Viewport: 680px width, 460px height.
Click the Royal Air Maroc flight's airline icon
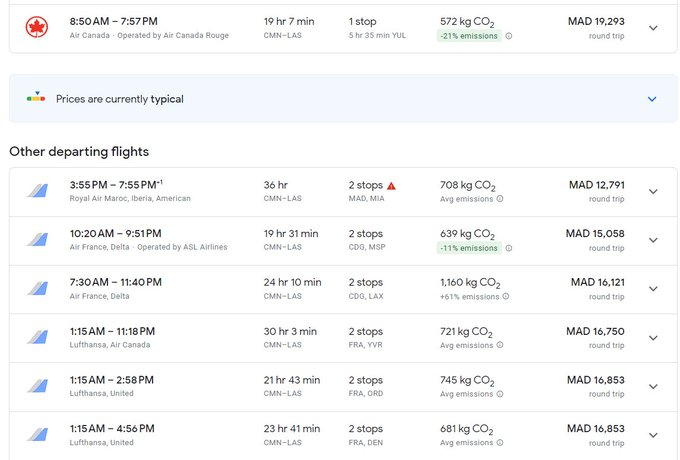point(37,191)
